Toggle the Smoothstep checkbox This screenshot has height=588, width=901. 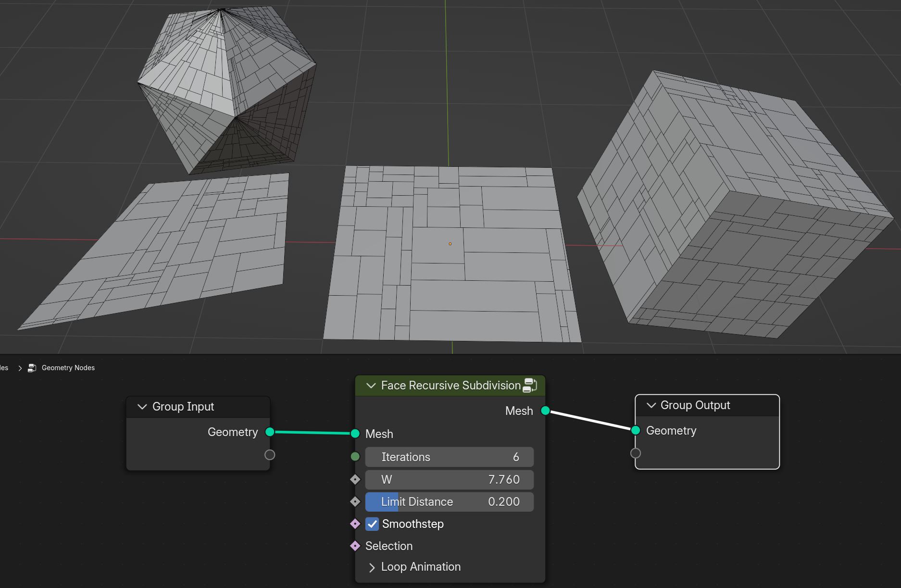pos(372,524)
